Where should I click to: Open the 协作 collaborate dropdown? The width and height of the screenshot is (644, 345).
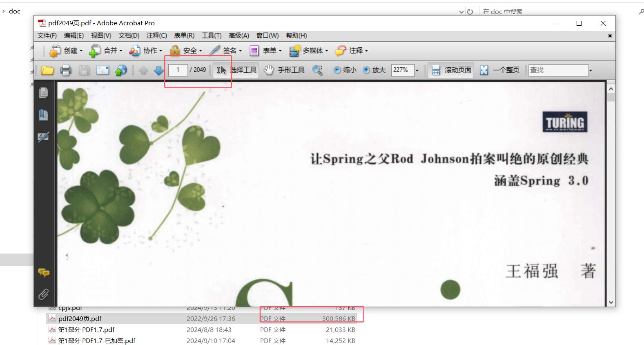(x=146, y=51)
